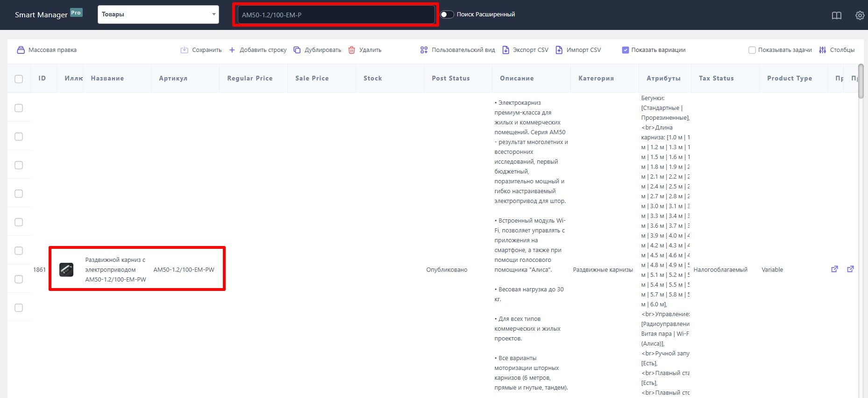Click the Массовая правка button label
Screen dimensions: 868x398
pos(52,50)
